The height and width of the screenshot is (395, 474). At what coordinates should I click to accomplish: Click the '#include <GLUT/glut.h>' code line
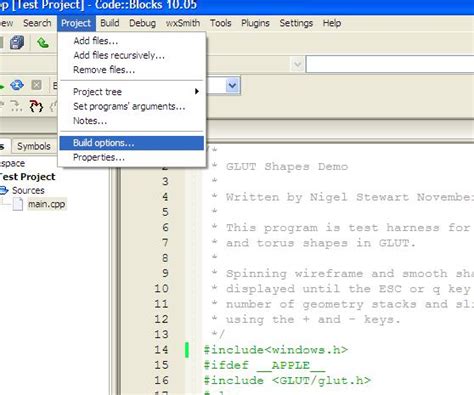point(287,381)
